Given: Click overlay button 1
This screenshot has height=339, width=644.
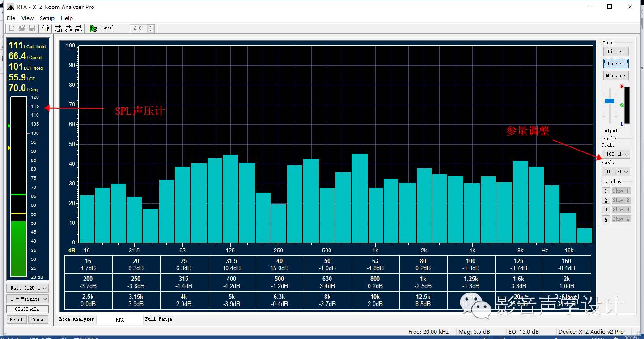Looking at the screenshot, I should (x=606, y=191).
